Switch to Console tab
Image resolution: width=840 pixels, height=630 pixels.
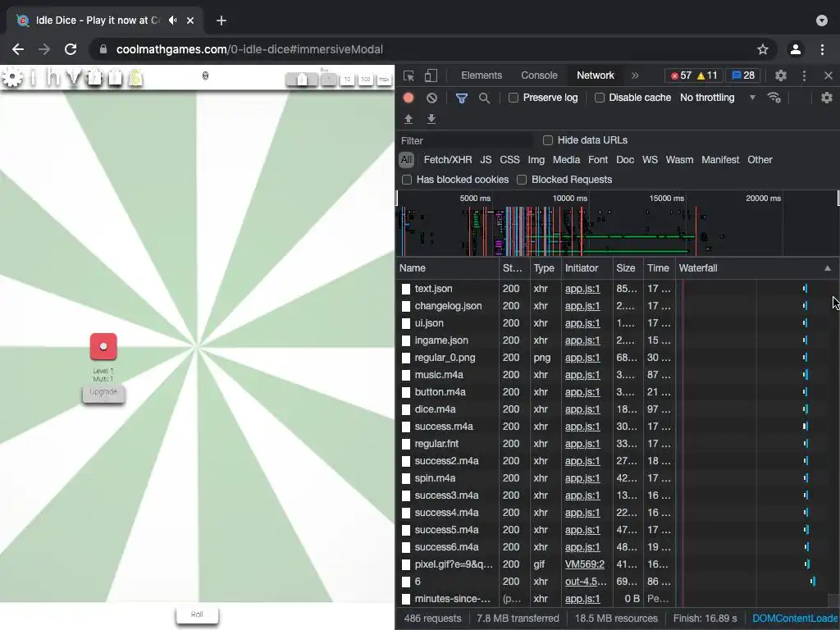pos(539,75)
